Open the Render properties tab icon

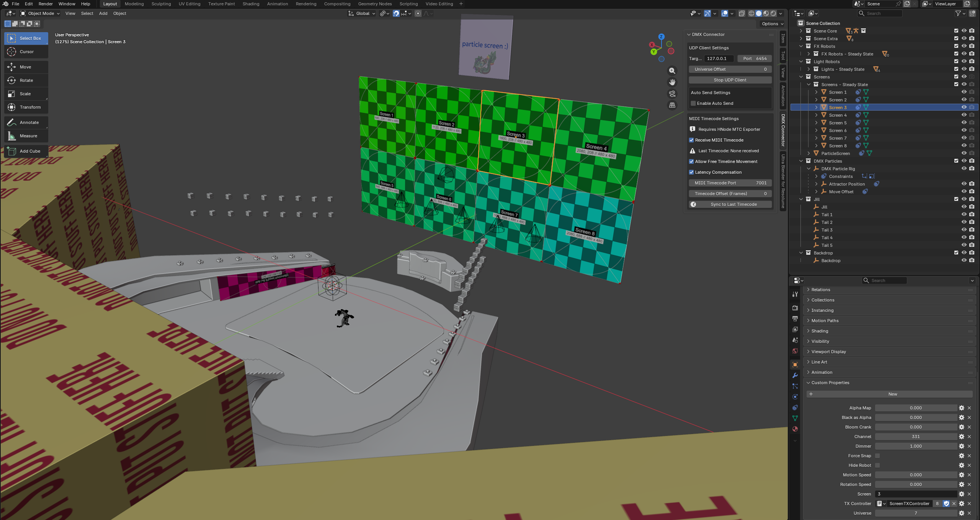tap(795, 308)
